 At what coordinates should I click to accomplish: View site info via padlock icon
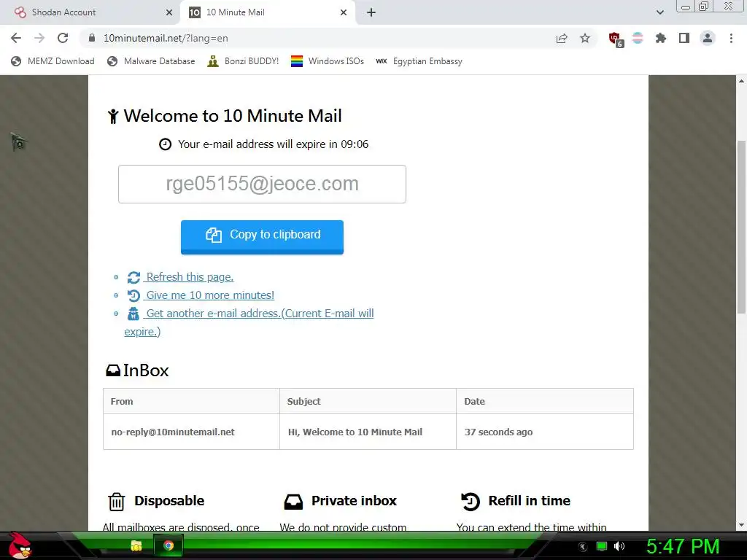pyautogui.click(x=92, y=38)
